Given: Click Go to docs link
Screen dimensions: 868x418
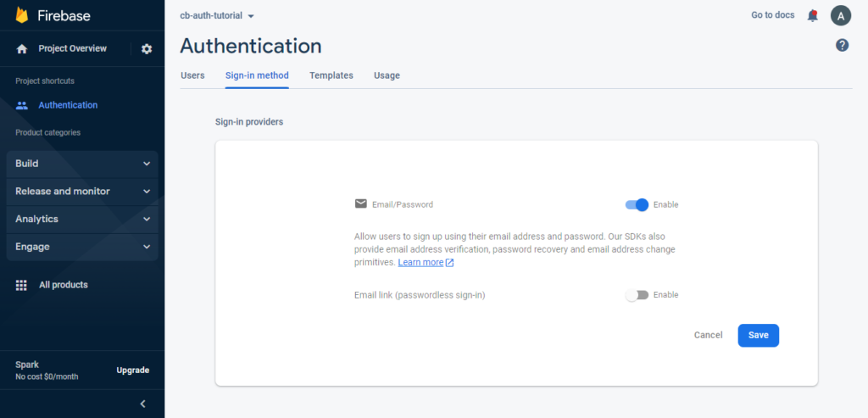Looking at the screenshot, I should tap(773, 15).
